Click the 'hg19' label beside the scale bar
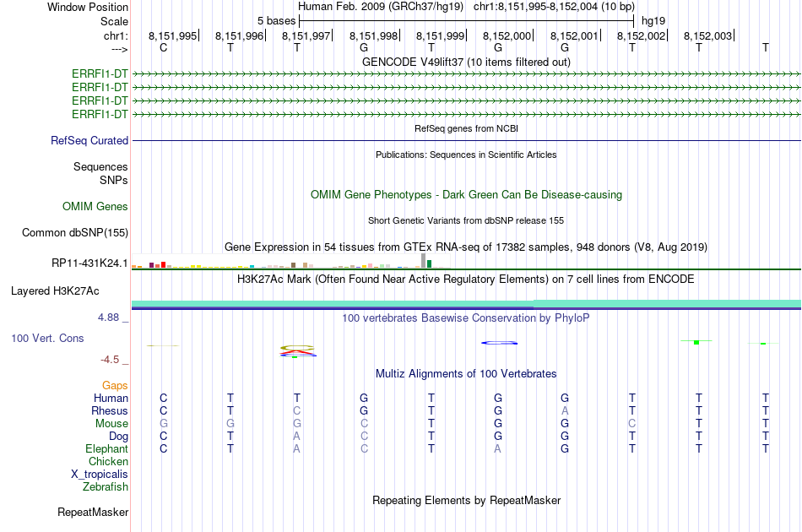This screenshot has width=802, height=532. (653, 21)
